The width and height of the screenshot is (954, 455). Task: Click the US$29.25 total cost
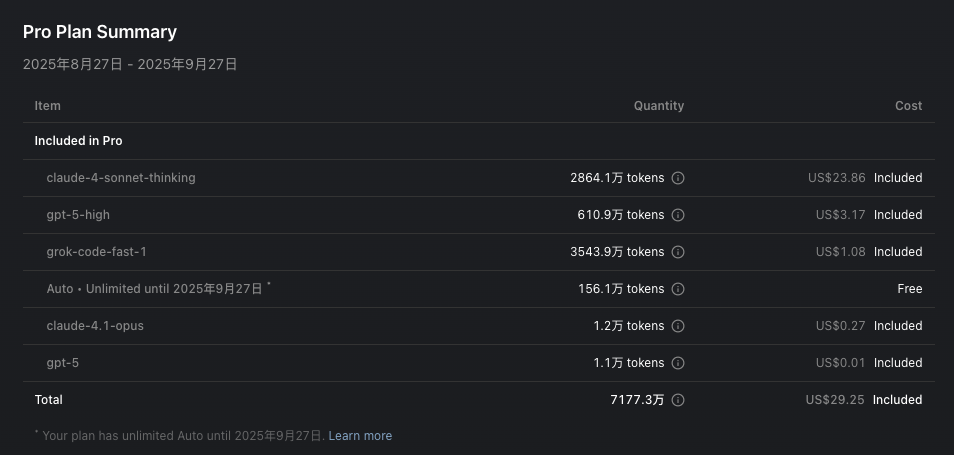coord(835,400)
